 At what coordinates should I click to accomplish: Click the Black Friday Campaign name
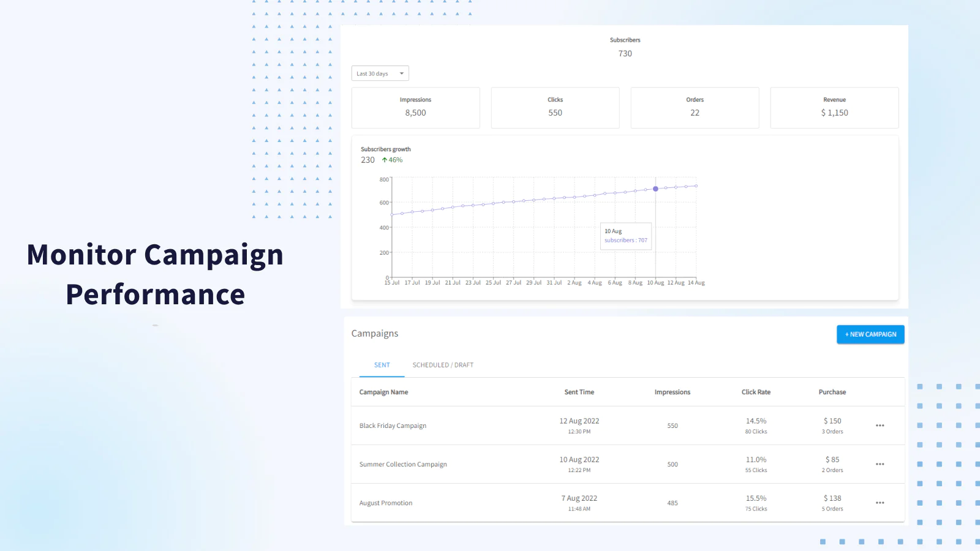click(393, 425)
